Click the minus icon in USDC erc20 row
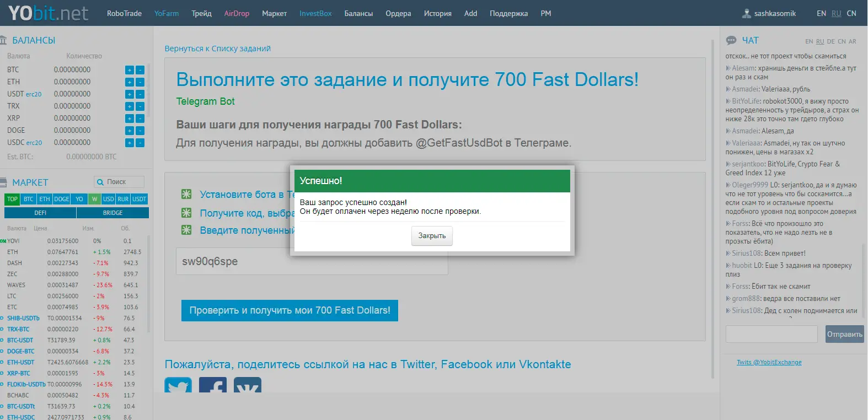The height and width of the screenshot is (420, 868). pos(140,143)
